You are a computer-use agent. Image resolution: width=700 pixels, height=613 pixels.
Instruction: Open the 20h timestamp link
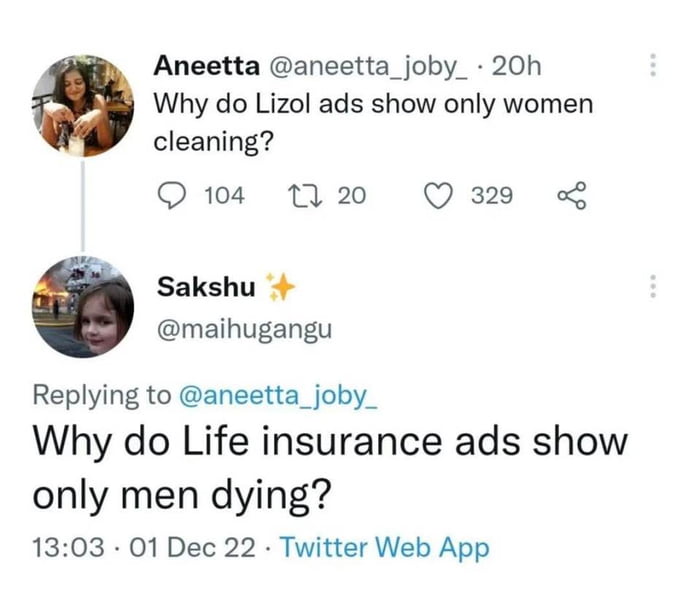point(517,66)
